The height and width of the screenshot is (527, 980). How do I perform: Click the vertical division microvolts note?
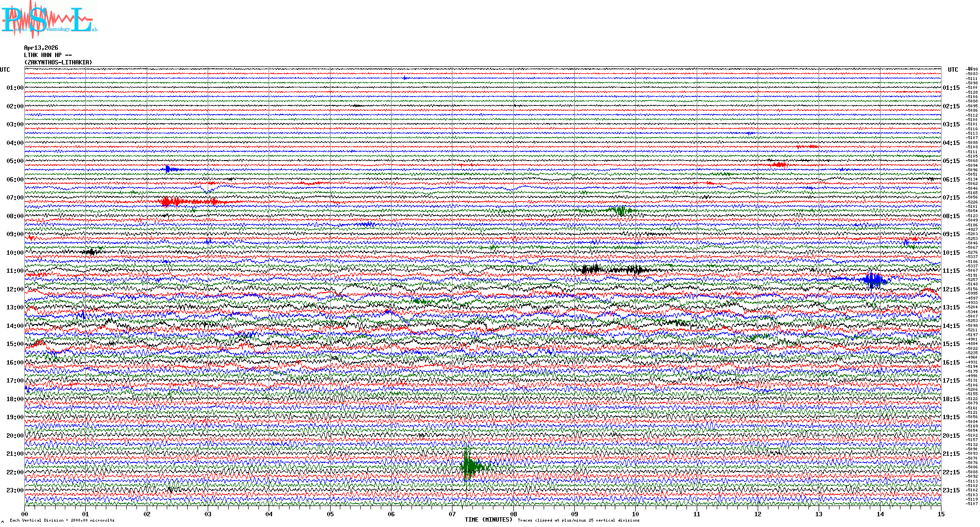(62, 520)
